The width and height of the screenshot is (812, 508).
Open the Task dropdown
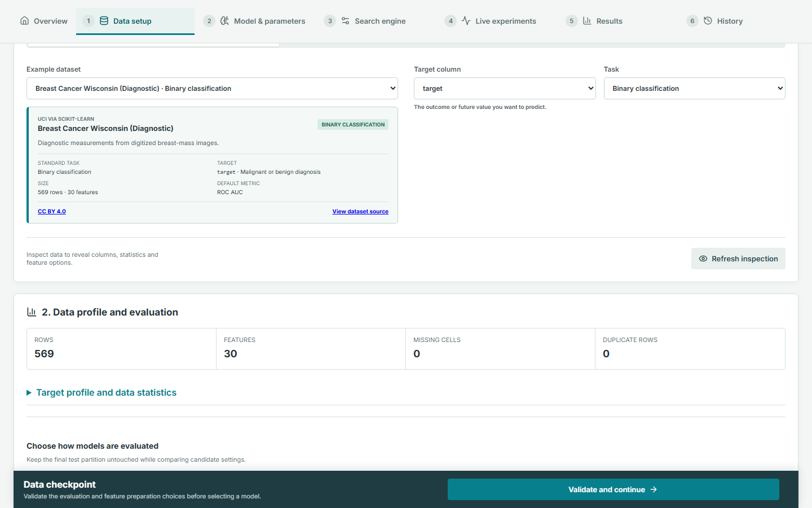pyautogui.click(x=695, y=89)
